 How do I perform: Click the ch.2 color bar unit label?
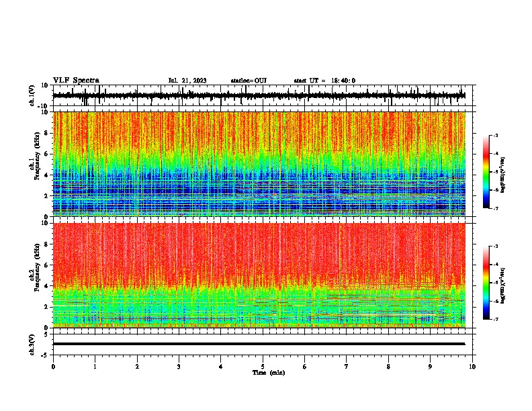tap(503, 285)
